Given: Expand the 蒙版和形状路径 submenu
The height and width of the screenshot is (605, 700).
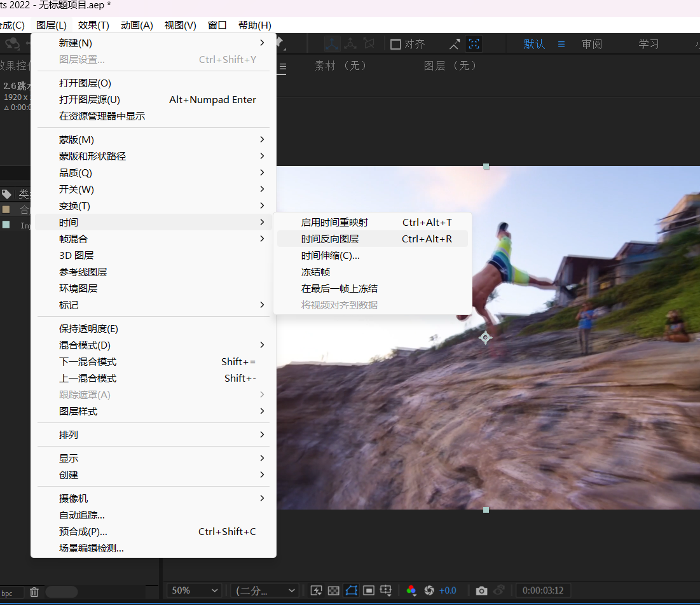Looking at the screenshot, I should (x=153, y=156).
